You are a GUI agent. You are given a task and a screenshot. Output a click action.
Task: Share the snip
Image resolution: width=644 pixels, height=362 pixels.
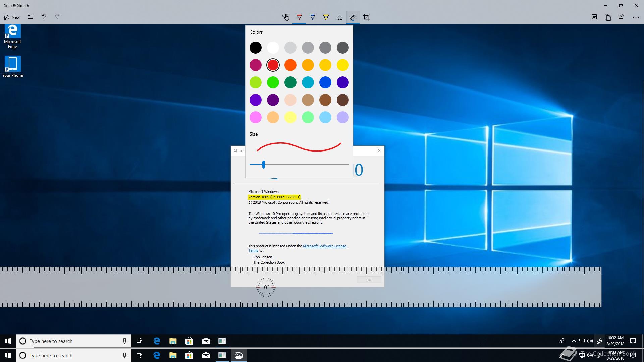tap(621, 17)
